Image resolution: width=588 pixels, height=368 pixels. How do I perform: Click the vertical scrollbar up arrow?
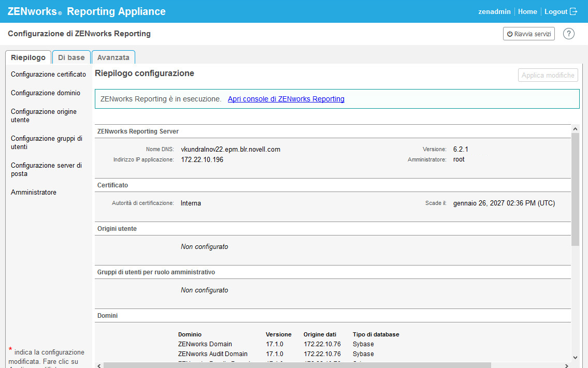(x=575, y=128)
